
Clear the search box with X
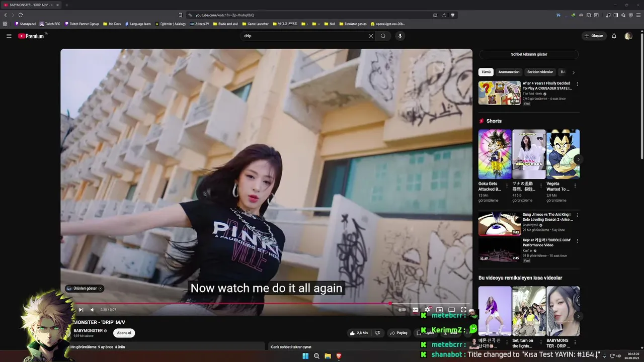tap(371, 36)
